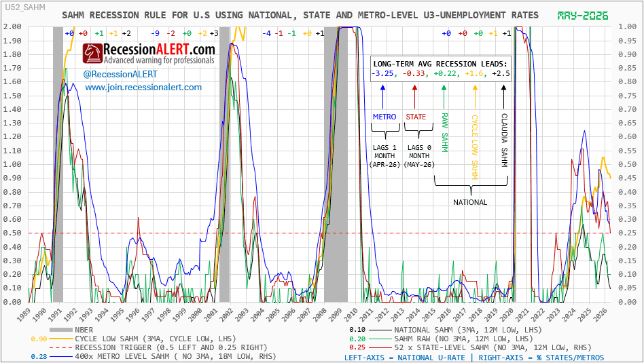
Task: Click the '2026' year label on x-axis
Action: point(601,315)
